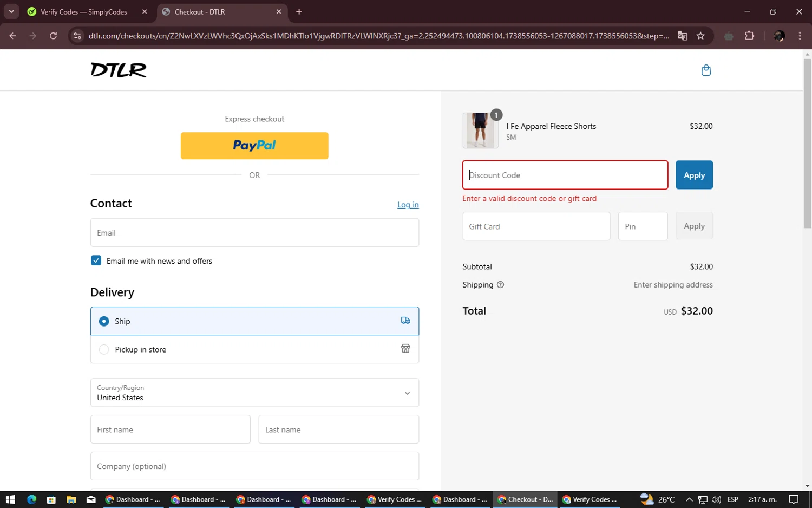Screen dimensions: 812x508
Task: Open the Windows Start menu
Action: click(10, 499)
